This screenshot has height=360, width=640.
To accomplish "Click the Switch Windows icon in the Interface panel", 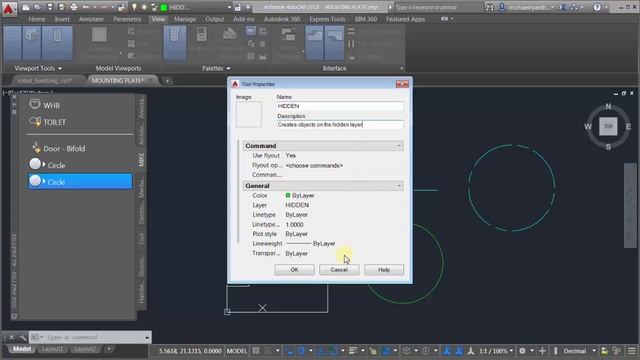I will point(289,35).
